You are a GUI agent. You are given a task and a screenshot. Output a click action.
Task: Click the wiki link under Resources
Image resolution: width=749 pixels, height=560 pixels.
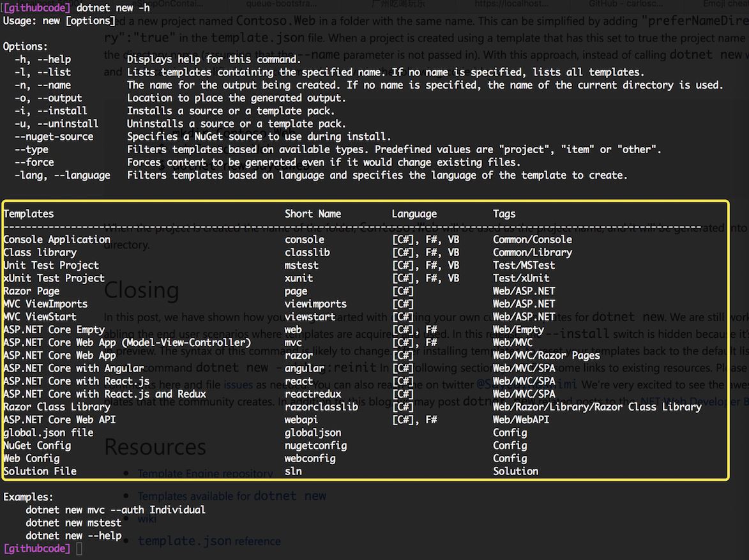coord(147,518)
